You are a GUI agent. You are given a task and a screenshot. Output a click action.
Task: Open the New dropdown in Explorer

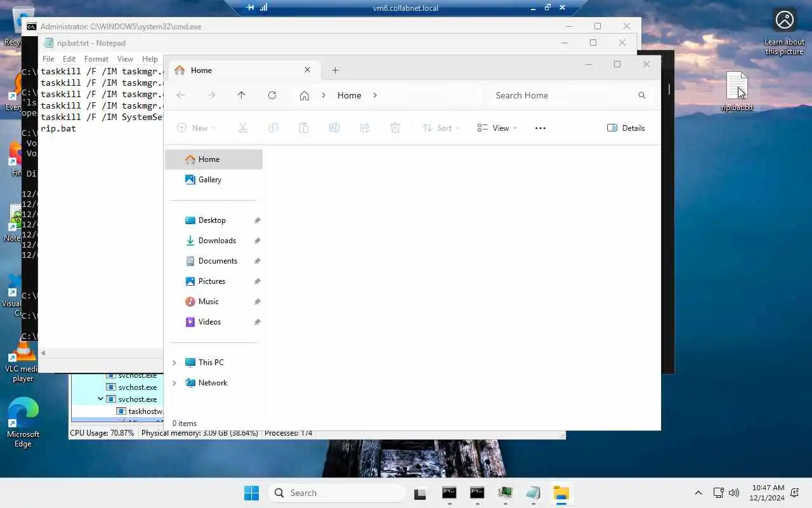pos(195,128)
